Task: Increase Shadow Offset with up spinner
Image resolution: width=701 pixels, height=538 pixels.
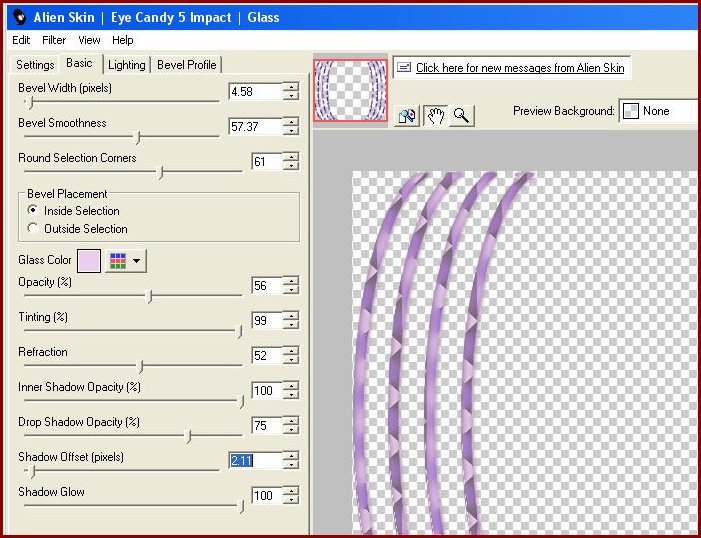Action: tap(291, 456)
